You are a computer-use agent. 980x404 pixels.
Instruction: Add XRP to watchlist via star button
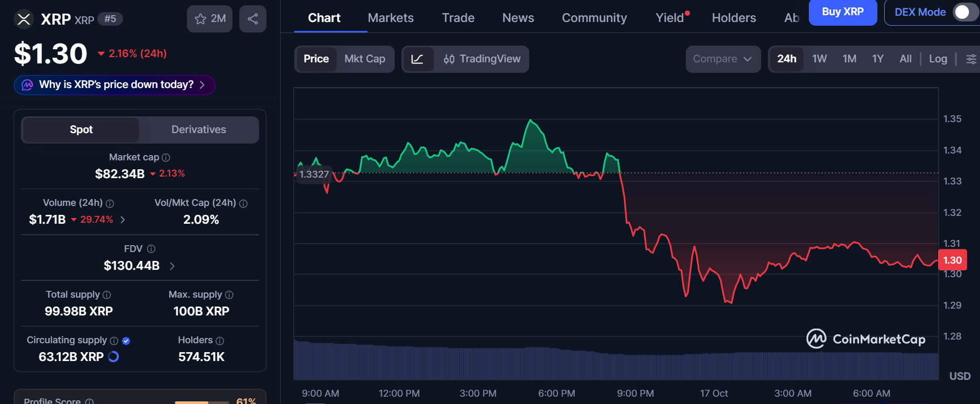[209, 19]
